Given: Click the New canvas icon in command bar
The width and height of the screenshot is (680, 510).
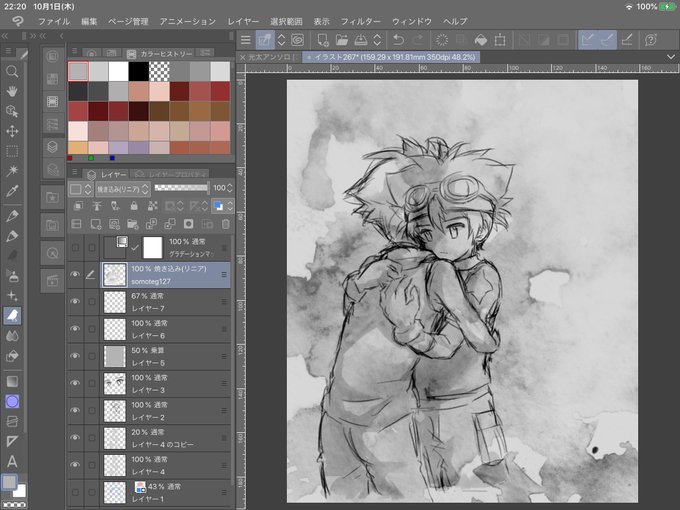Looking at the screenshot, I should [x=323, y=40].
